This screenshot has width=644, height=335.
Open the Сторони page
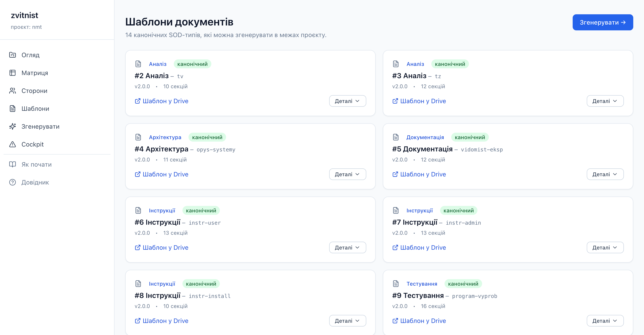click(x=57, y=91)
